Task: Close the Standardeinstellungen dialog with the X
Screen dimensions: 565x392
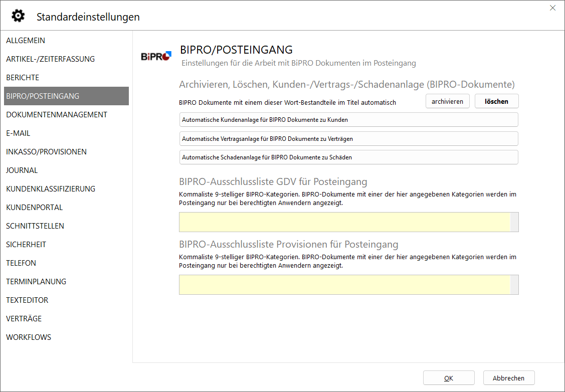Action: (x=552, y=8)
